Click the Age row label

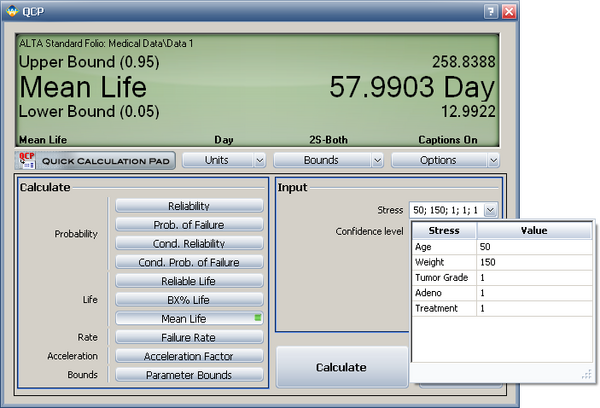[x=423, y=247]
